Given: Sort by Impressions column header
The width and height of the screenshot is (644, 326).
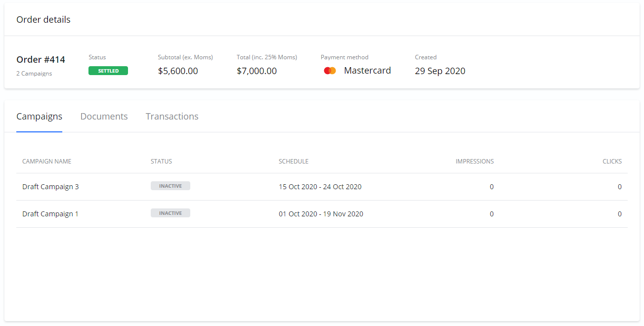Looking at the screenshot, I should tap(474, 162).
